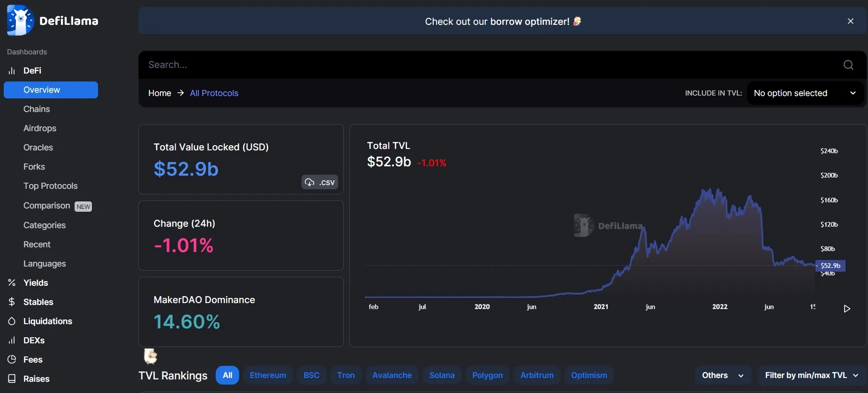Filter rankings by BSC

click(311, 375)
